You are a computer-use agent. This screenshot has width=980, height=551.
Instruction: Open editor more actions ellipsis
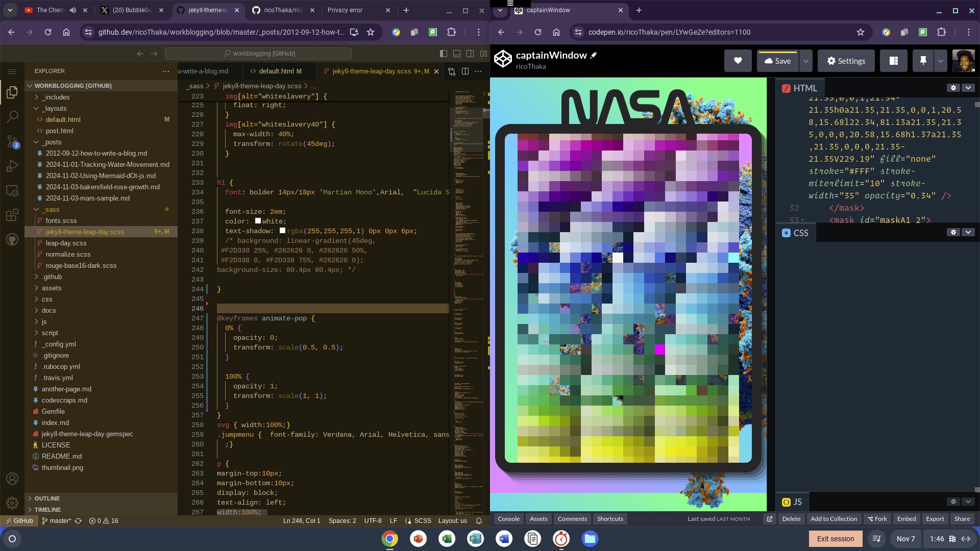pyautogui.click(x=478, y=71)
